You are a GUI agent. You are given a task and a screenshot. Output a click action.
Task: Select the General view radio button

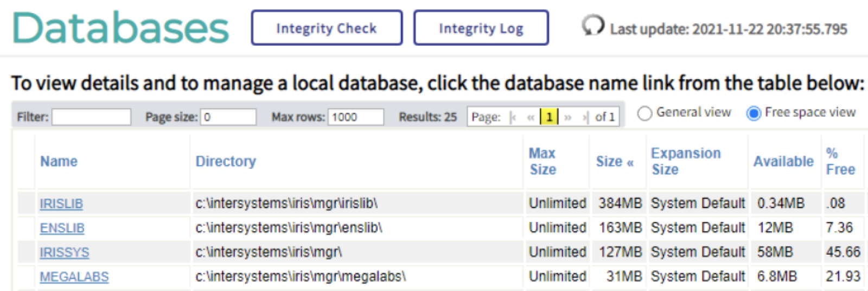click(x=644, y=113)
